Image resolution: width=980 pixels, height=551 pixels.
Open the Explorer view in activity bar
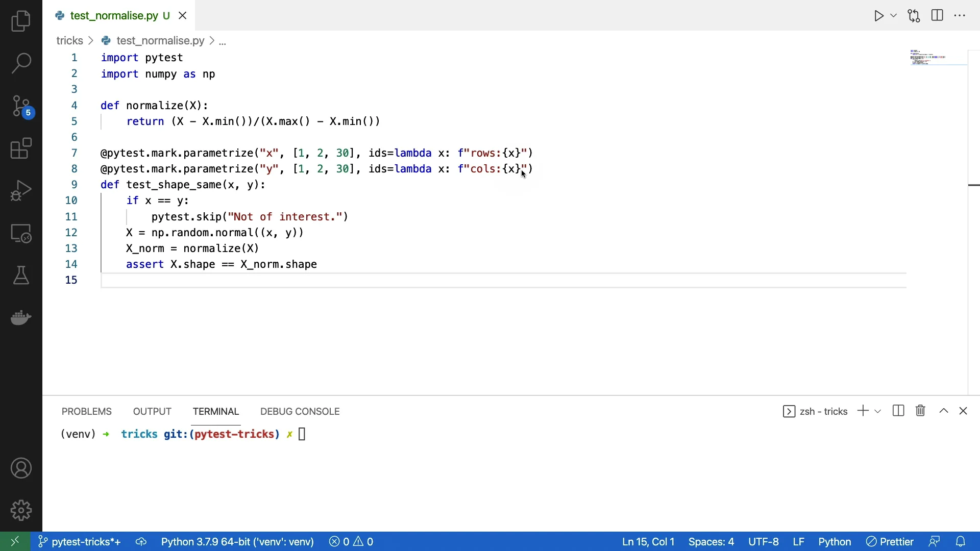[x=21, y=21]
